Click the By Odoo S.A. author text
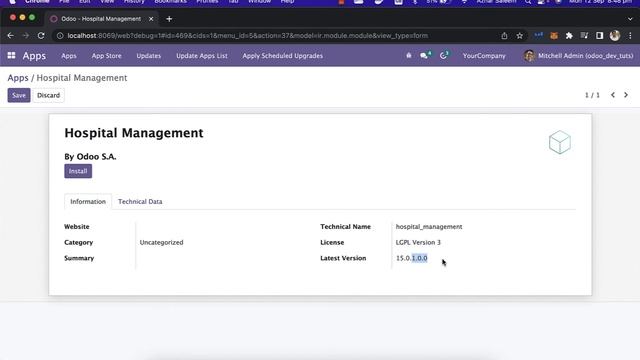 (90, 156)
